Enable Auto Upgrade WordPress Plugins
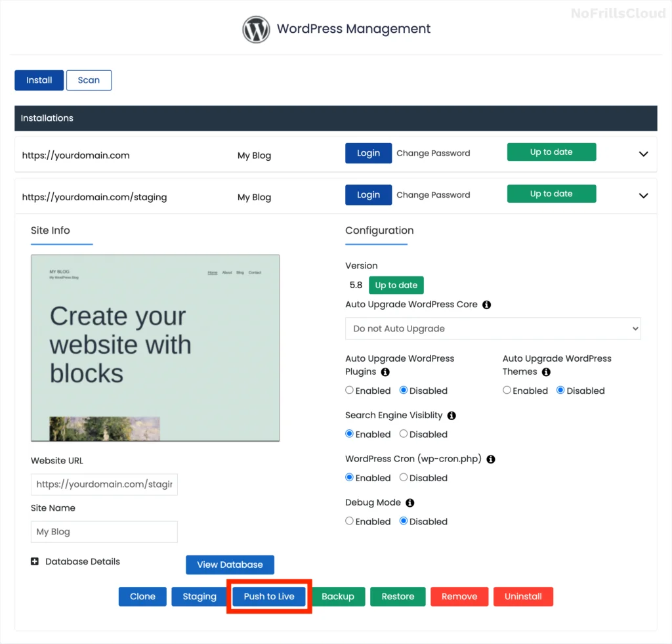 tap(349, 390)
